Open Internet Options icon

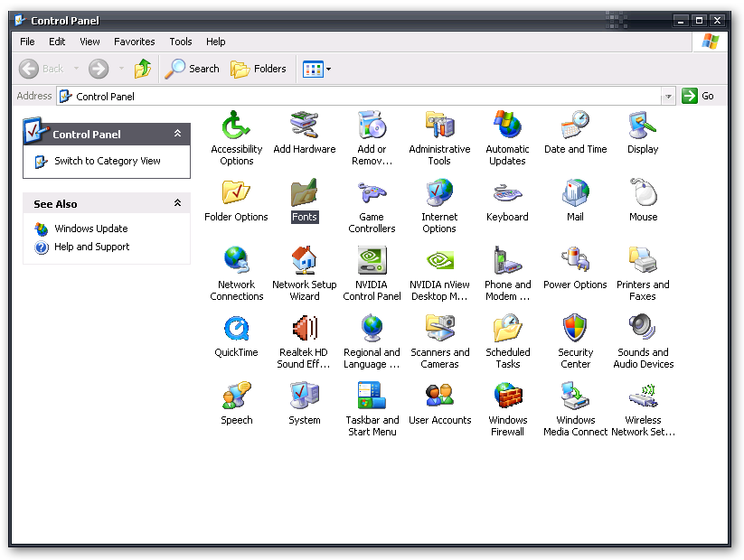click(440, 193)
